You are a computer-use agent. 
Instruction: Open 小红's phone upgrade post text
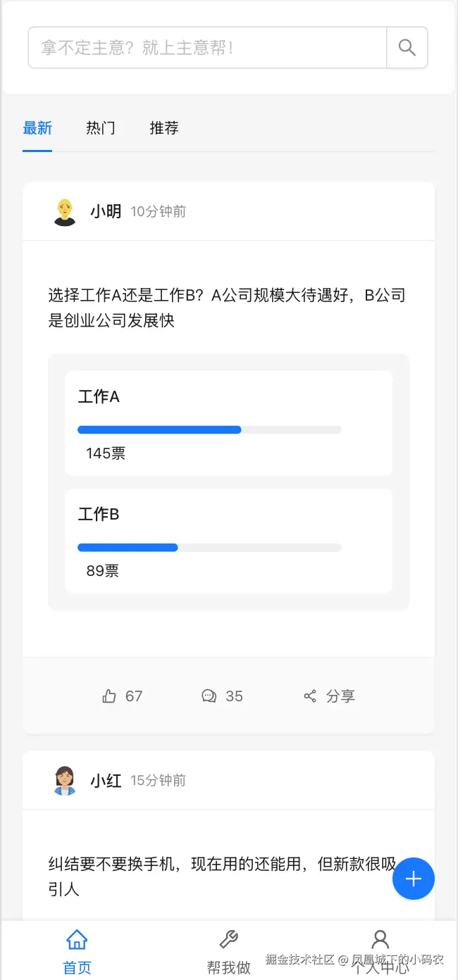pyautogui.click(x=222, y=877)
